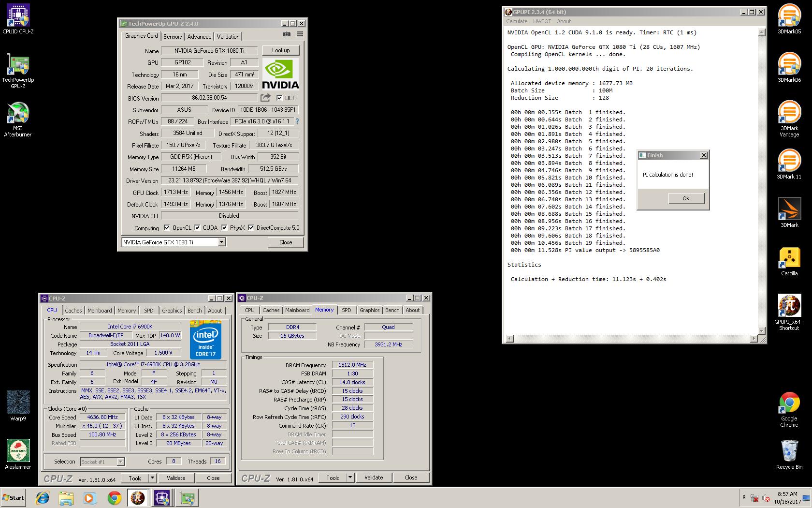
Task: Open Mainboard tab in right CPU-Z window
Action: (x=297, y=310)
